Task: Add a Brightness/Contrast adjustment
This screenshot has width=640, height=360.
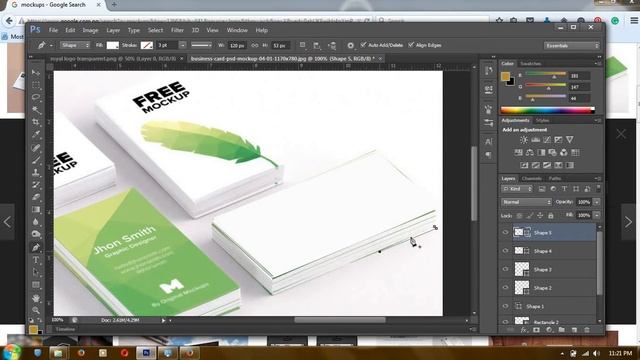Action: pos(524,140)
